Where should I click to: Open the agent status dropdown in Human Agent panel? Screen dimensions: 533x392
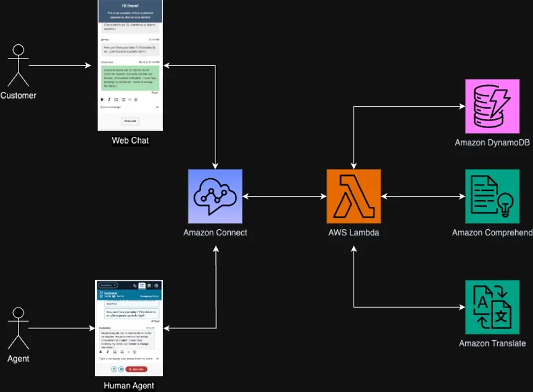[108, 285]
